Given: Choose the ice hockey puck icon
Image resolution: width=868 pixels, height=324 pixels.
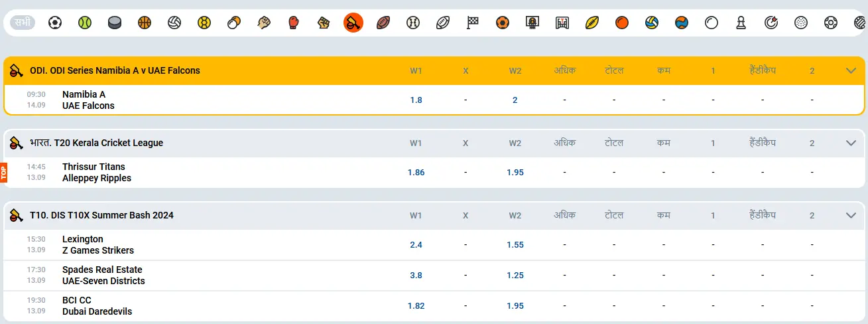Looking at the screenshot, I should [x=115, y=23].
